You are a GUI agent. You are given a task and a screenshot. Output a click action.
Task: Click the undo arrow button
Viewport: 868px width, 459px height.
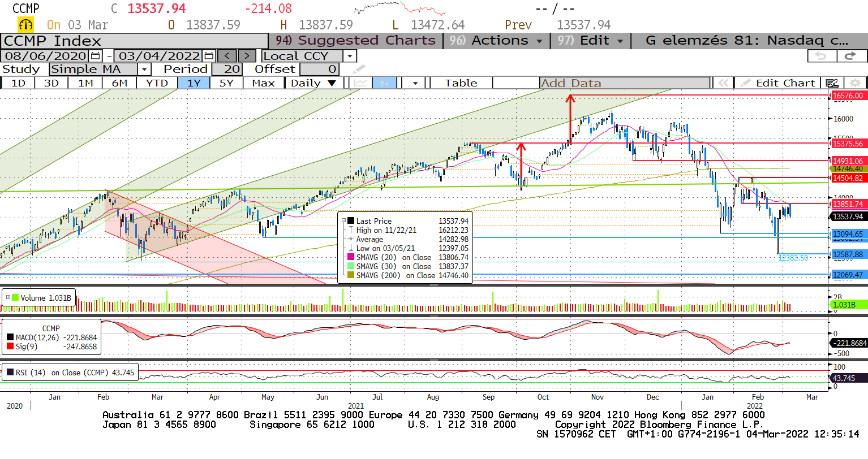click(822, 56)
